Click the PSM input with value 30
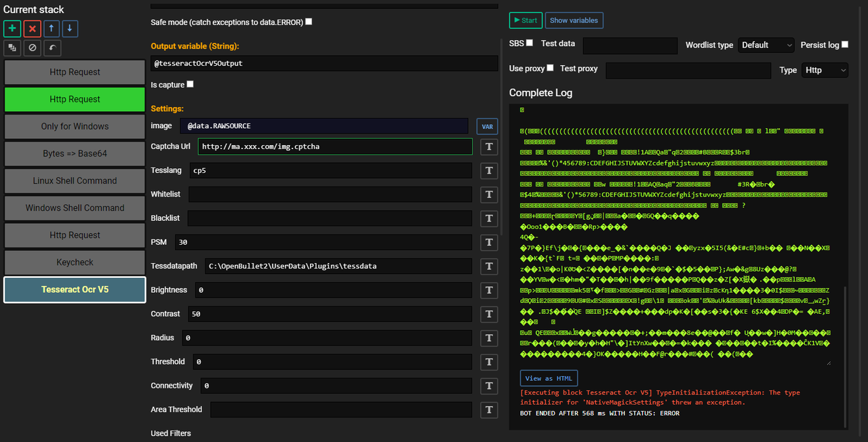This screenshot has width=868, height=442. click(323, 242)
